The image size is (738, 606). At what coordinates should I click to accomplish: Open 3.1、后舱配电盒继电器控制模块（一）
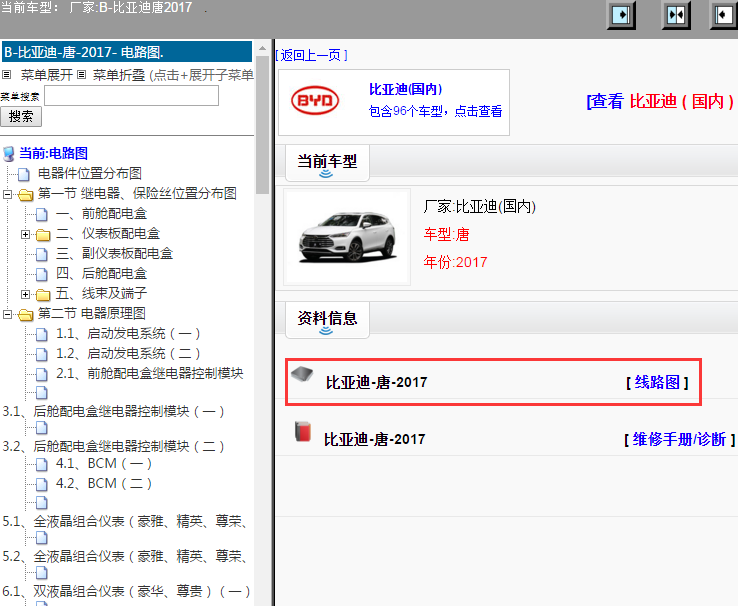[113, 411]
